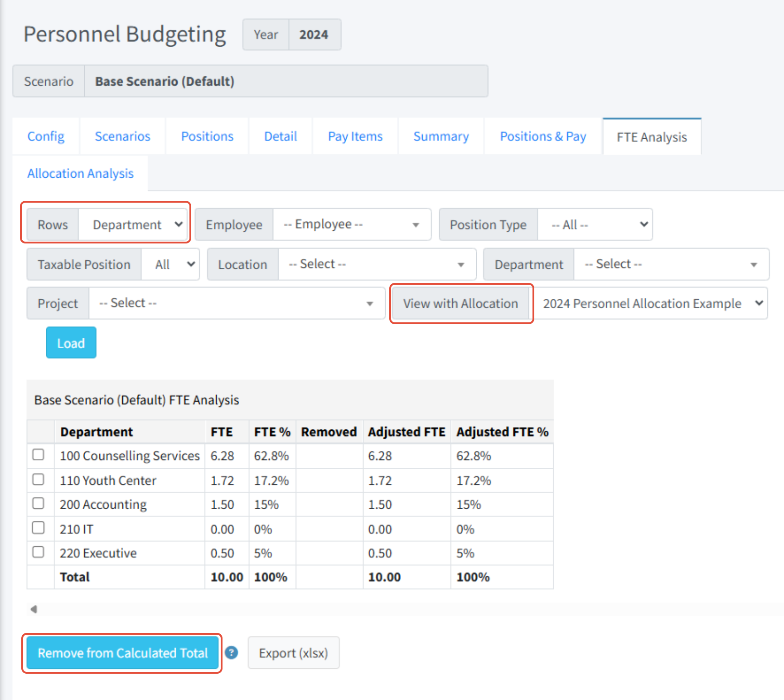Click the Removed column header

pos(329,432)
